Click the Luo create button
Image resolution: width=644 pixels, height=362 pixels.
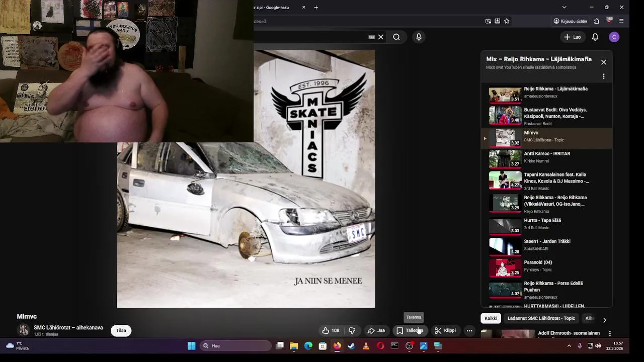[x=573, y=37]
